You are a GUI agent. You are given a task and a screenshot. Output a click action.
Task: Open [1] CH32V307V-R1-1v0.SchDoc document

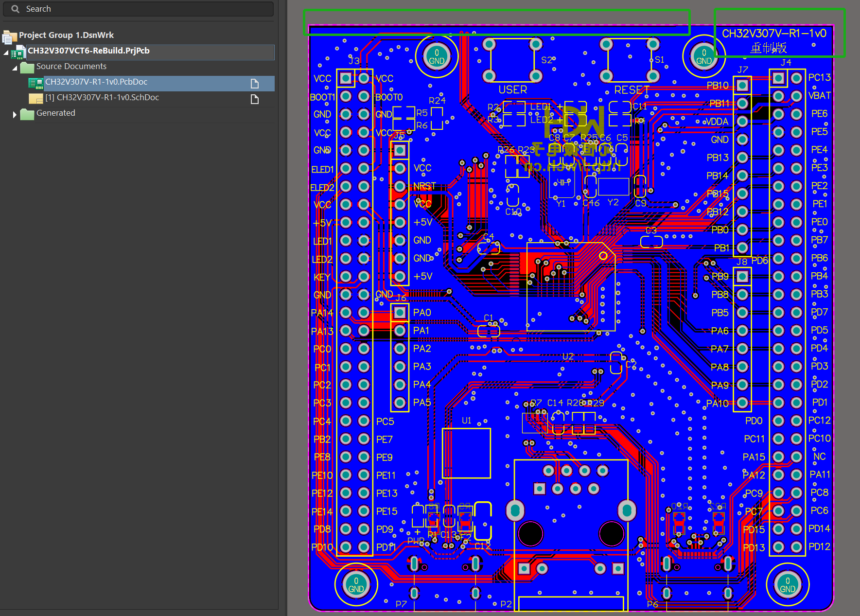[102, 97]
